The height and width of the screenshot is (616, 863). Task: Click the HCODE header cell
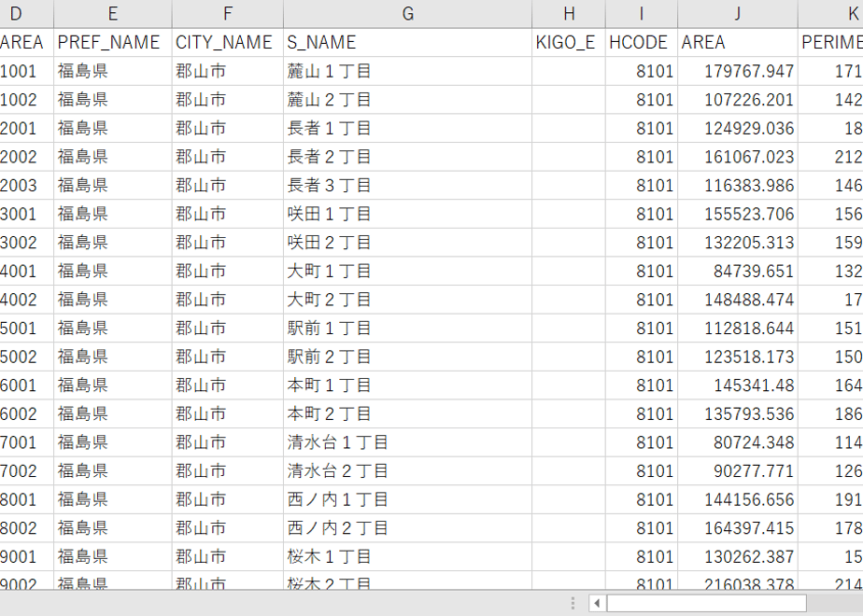click(x=642, y=42)
